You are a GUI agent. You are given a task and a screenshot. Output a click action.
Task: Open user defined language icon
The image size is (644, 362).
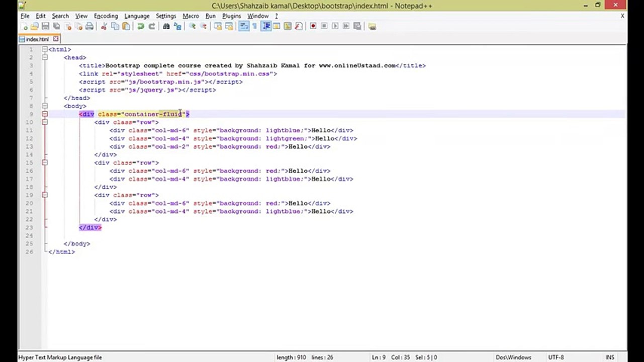(277, 26)
